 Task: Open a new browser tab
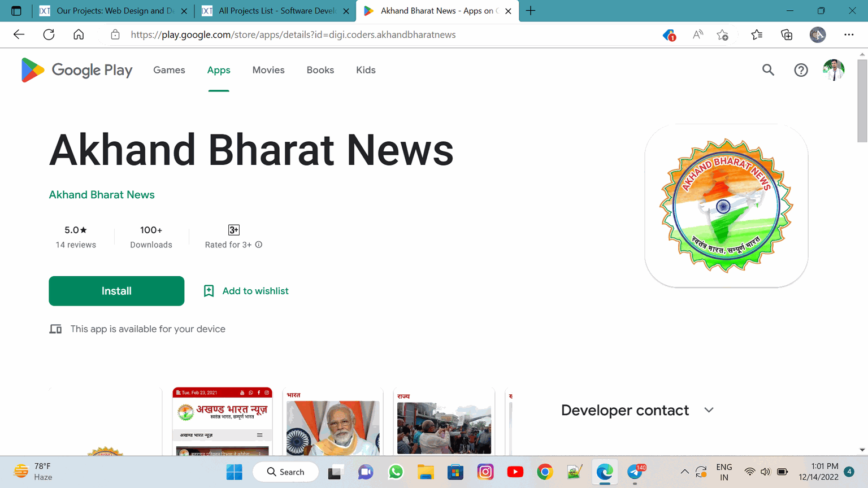[531, 11]
